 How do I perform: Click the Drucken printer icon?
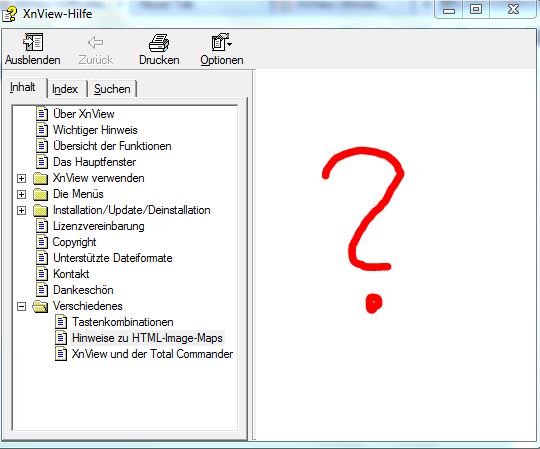coord(159,43)
